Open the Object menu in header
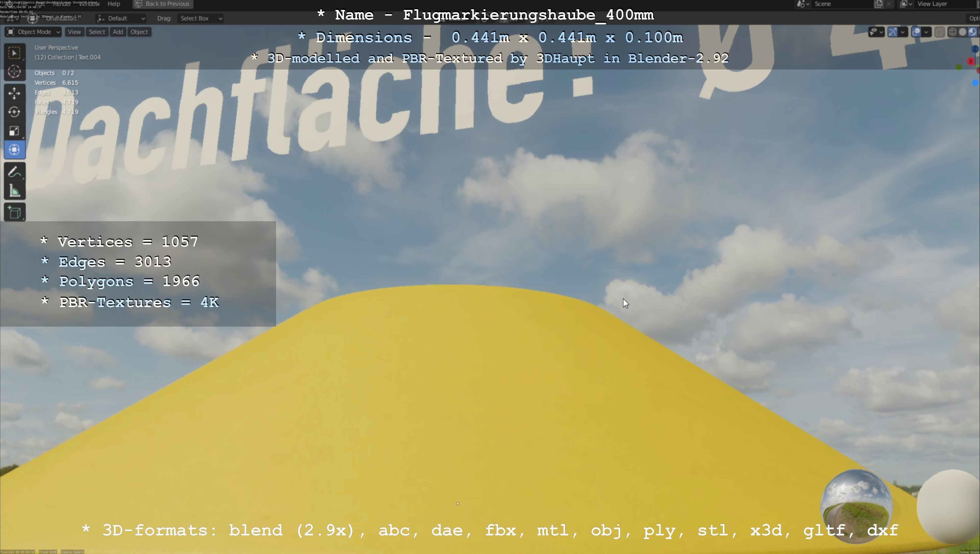 (x=139, y=32)
